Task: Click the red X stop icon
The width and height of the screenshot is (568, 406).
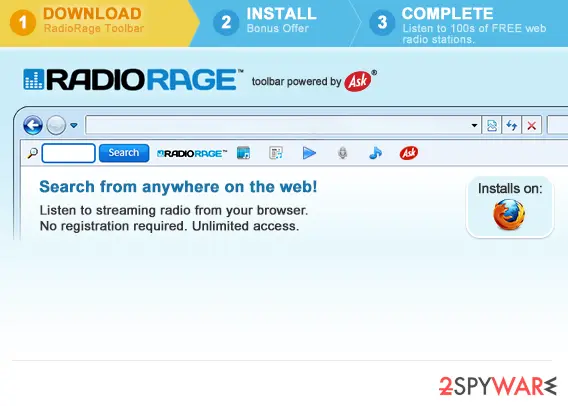Action: pyautogui.click(x=531, y=125)
